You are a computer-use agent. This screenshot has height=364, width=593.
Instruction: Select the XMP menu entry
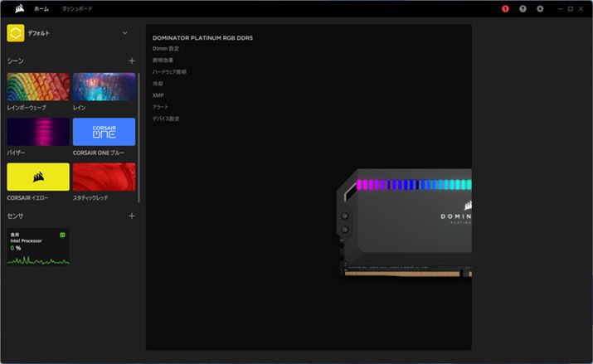coord(158,95)
